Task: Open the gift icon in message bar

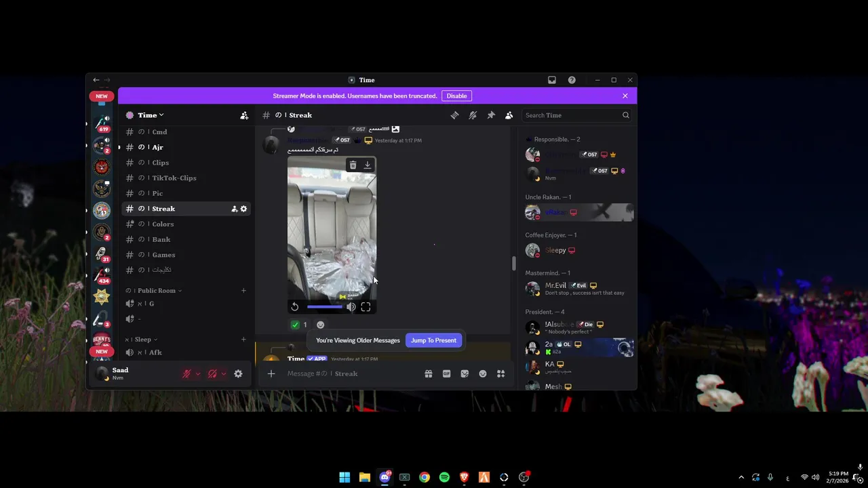Action: point(429,373)
